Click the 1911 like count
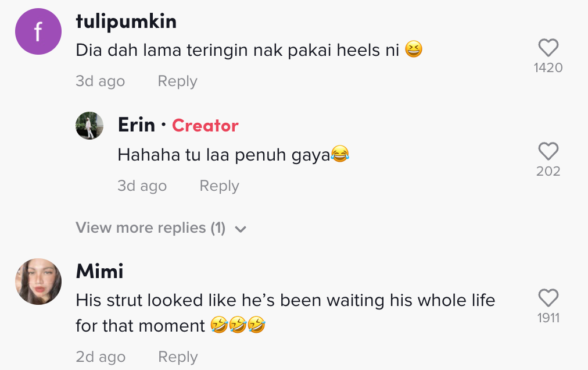The image size is (588, 370). pos(548,318)
